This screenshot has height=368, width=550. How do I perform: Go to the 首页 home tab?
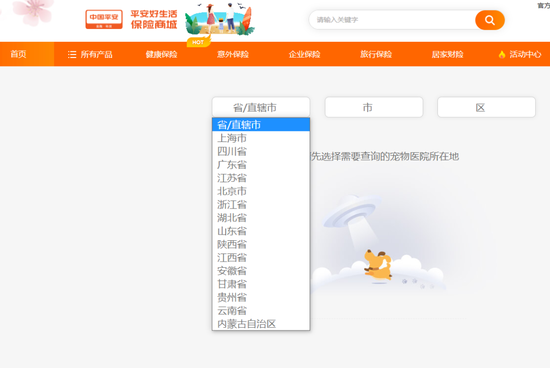19,54
